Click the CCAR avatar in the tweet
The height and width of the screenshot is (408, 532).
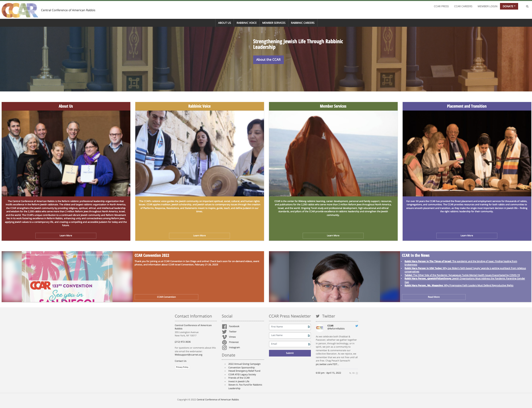point(320,328)
